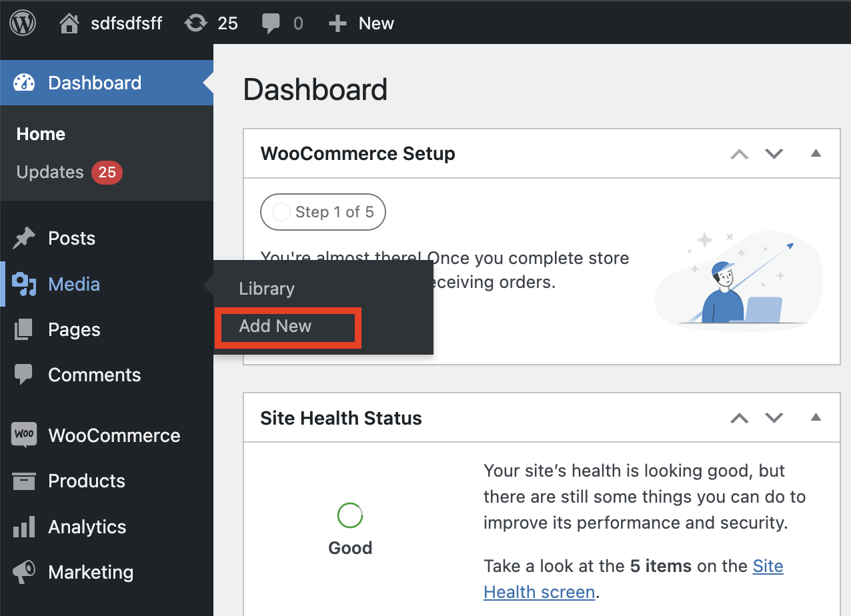This screenshot has width=851, height=616.
Task: Click the Media camera-and-music icon
Action: (x=24, y=284)
